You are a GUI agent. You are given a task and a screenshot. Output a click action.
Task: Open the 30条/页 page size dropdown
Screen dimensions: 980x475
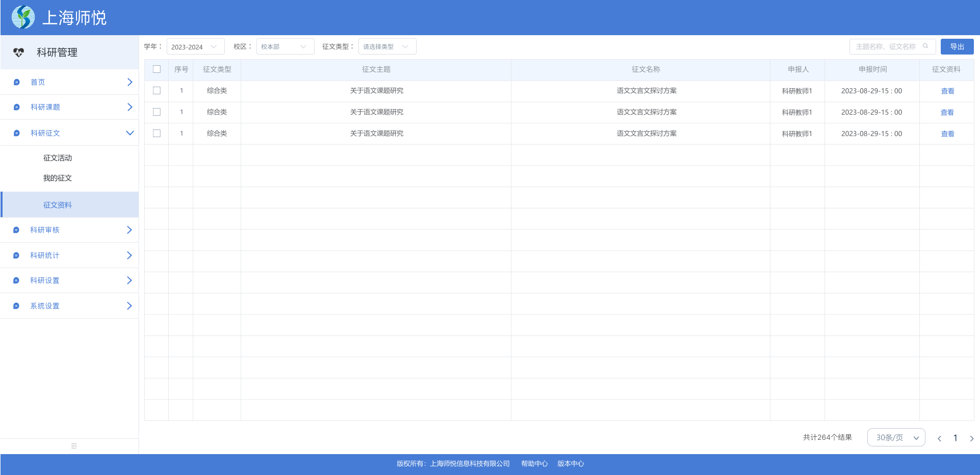click(896, 438)
